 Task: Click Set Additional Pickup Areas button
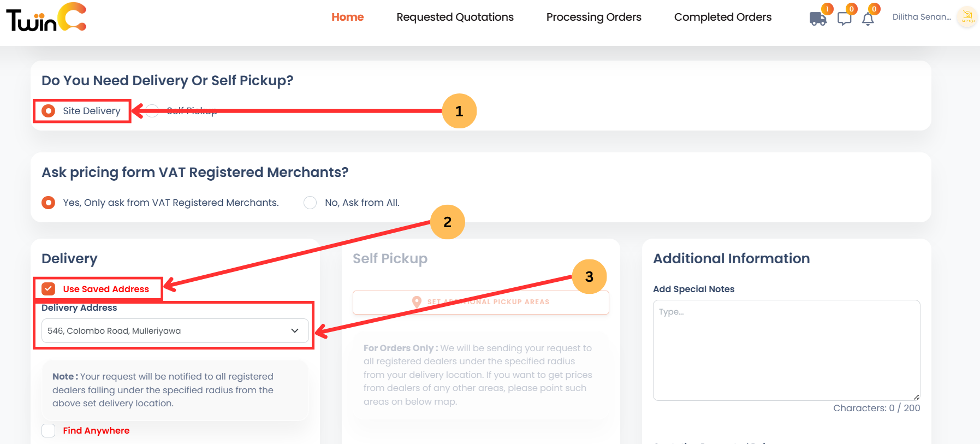pyautogui.click(x=480, y=301)
